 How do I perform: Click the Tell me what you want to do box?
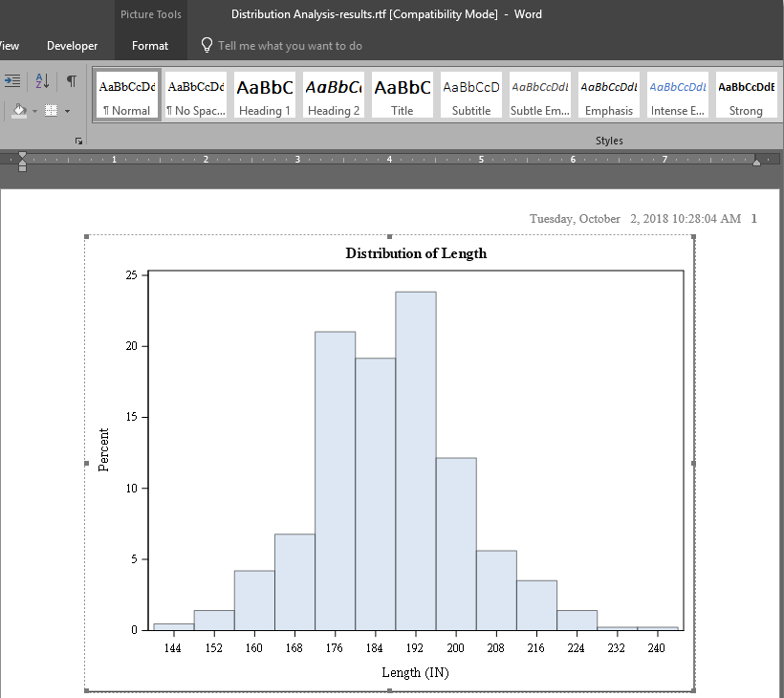click(290, 46)
